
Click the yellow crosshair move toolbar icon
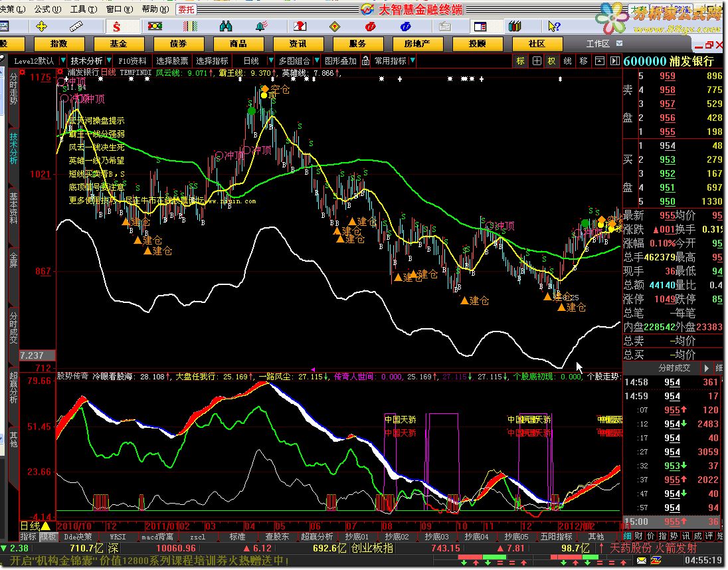[41, 27]
